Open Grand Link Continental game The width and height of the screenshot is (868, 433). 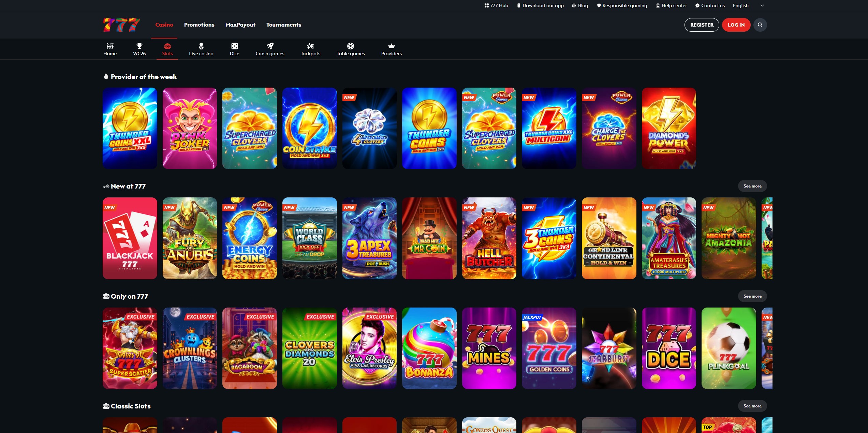609,238
